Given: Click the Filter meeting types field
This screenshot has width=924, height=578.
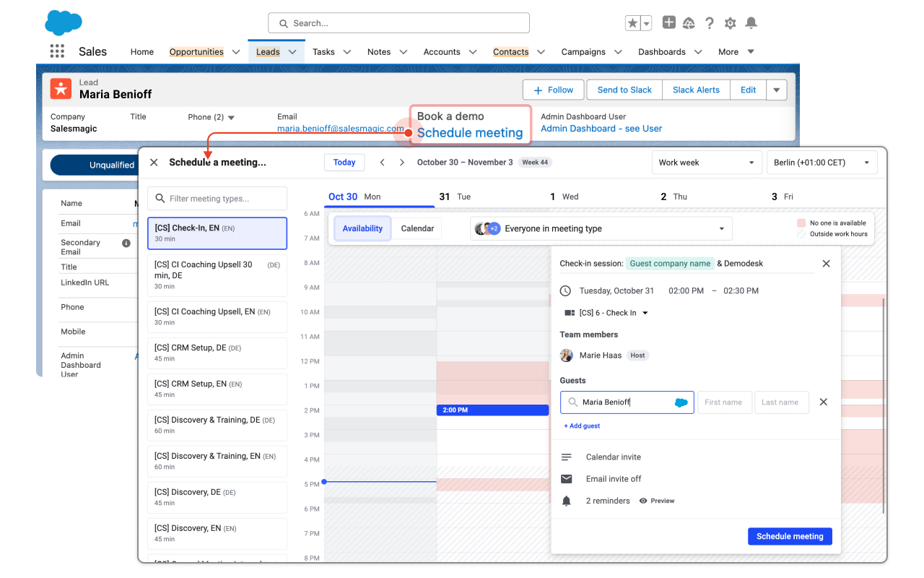Looking at the screenshot, I should tap(217, 199).
